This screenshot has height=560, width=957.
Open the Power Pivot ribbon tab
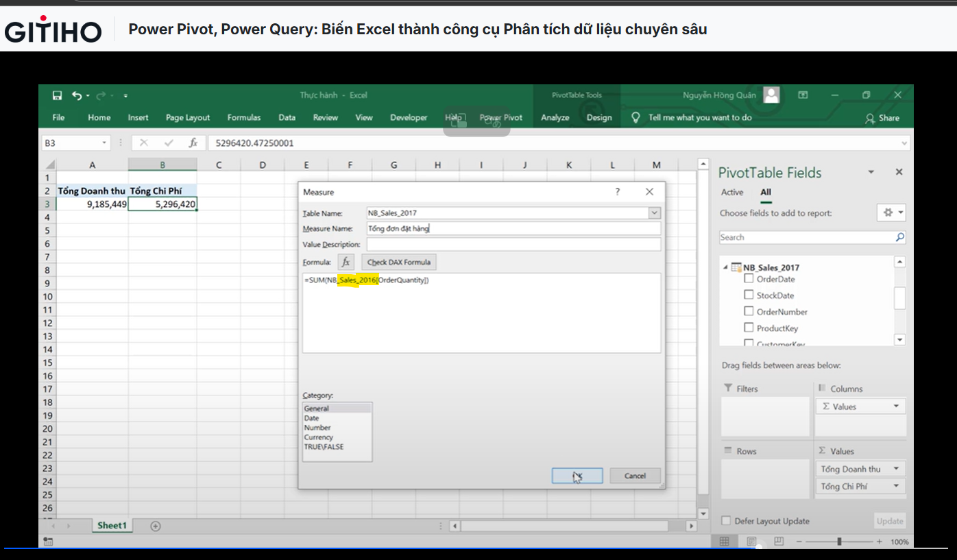pyautogui.click(x=500, y=118)
